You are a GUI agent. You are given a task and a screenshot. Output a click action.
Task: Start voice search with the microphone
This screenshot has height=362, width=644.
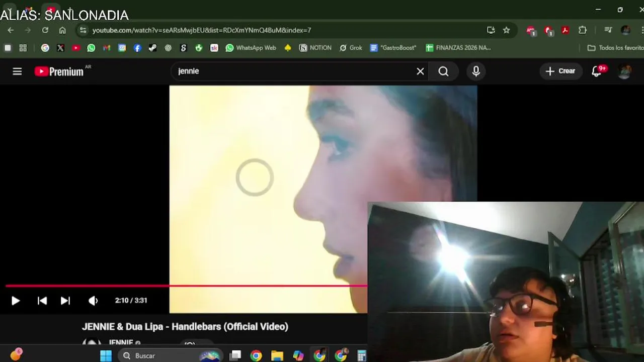pyautogui.click(x=476, y=71)
